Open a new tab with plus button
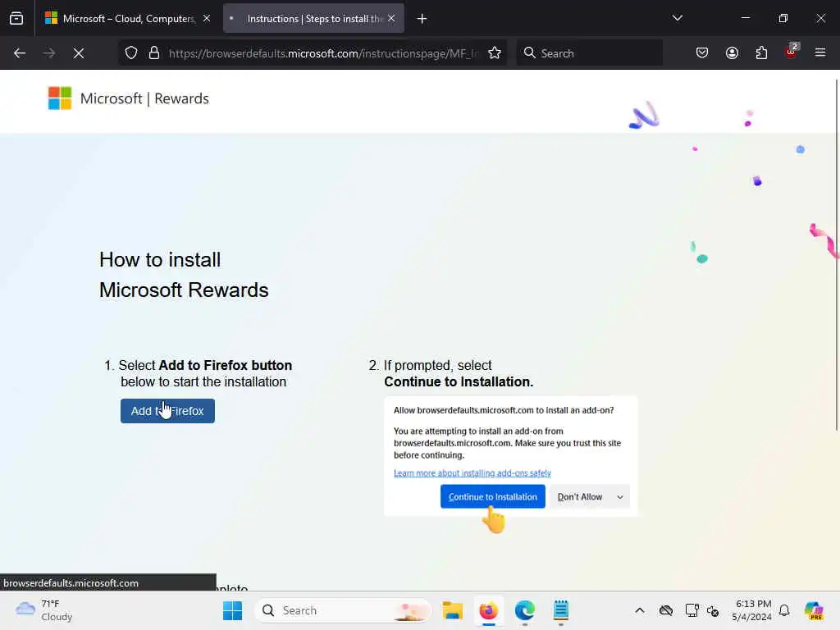Image resolution: width=840 pixels, height=630 pixels. point(422,19)
